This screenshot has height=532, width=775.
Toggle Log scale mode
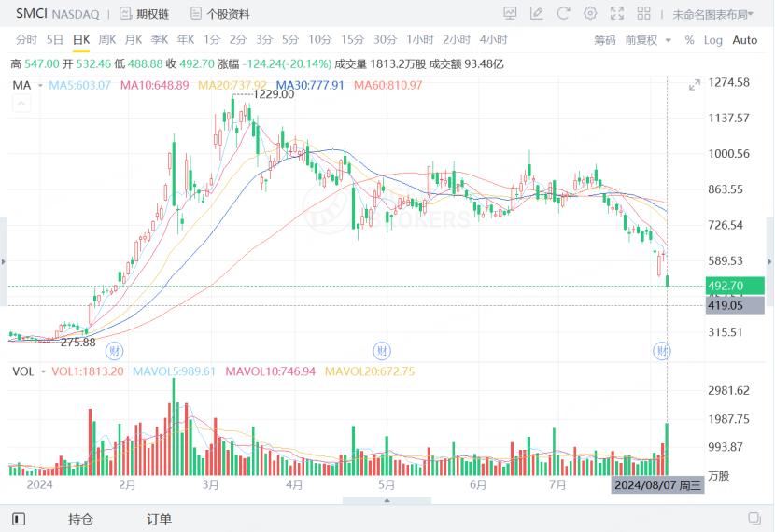point(712,40)
